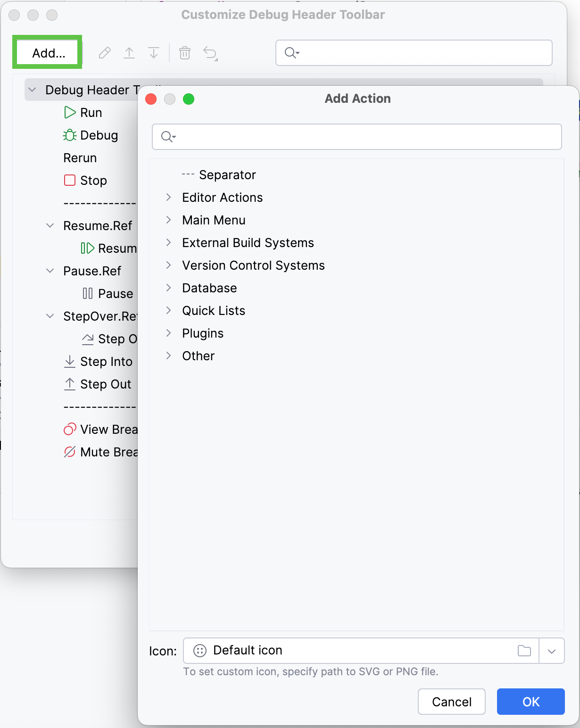Select the Run action icon

pos(69,112)
